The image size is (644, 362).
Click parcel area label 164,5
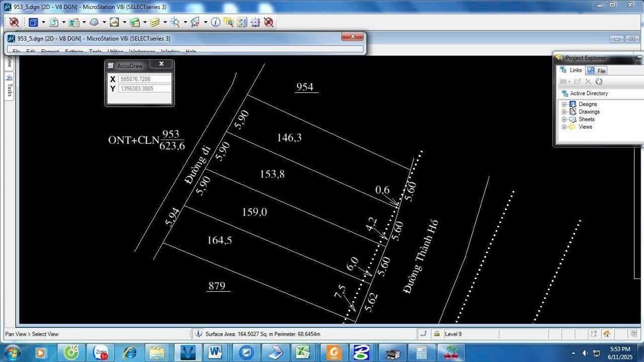[219, 240]
